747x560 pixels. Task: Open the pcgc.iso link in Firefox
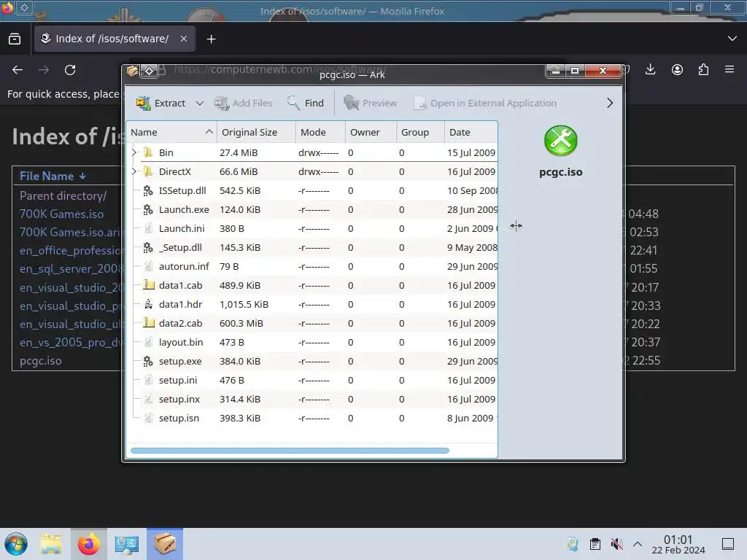(41, 360)
